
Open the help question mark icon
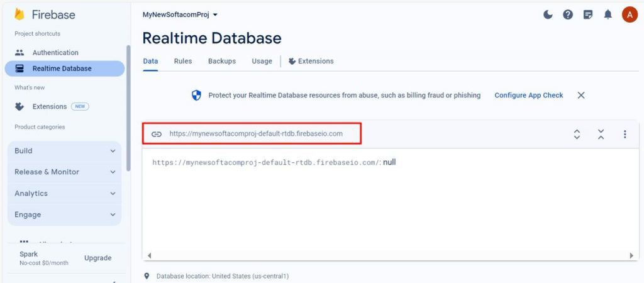pos(568,15)
